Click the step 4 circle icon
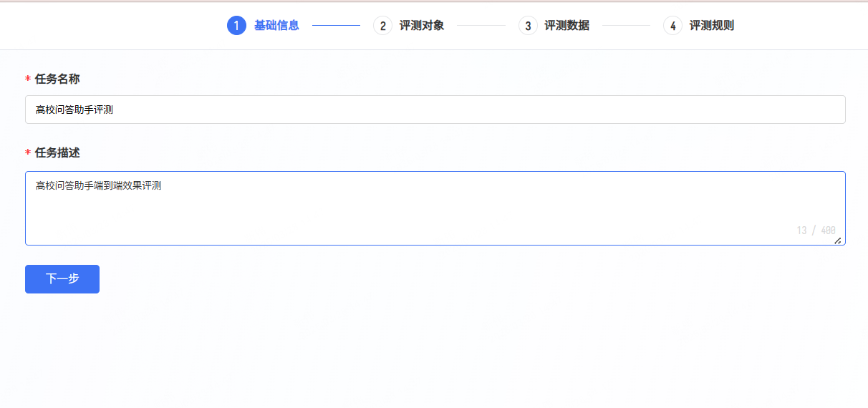 pyautogui.click(x=672, y=26)
